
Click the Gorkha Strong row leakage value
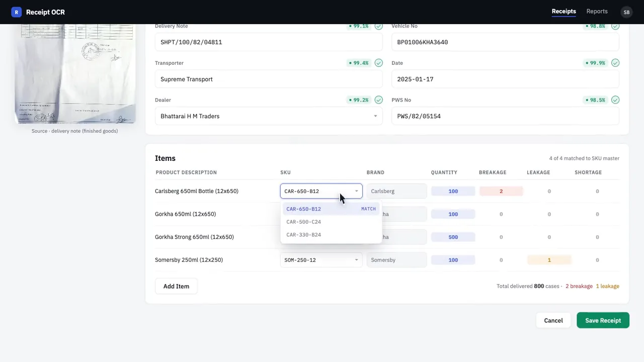pyautogui.click(x=549, y=237)
